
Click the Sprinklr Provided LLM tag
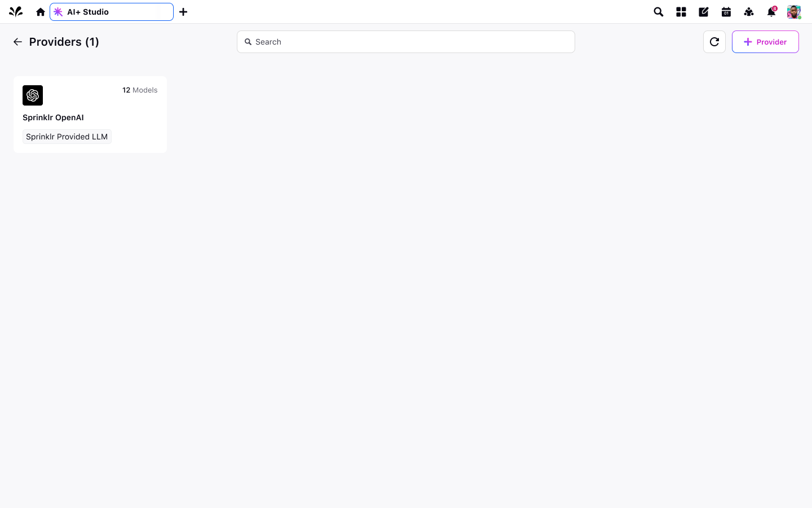[67, 137]
